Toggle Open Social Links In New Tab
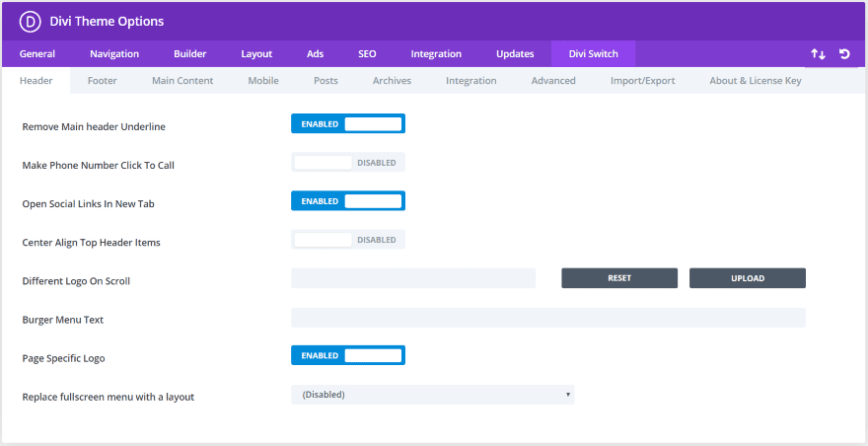This screenshot has height=446, width=868. point(348,200)
